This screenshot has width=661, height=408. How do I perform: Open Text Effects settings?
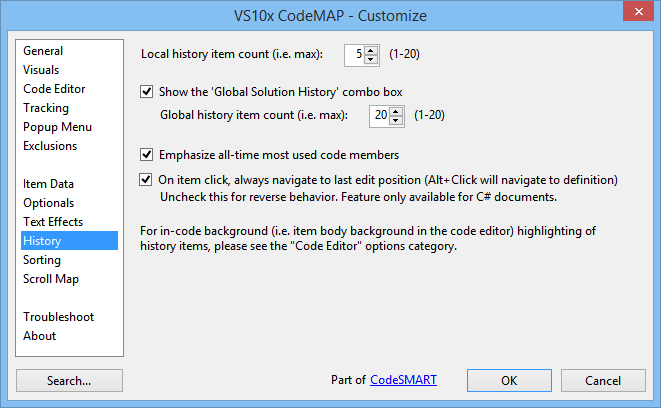pos(53,222)
